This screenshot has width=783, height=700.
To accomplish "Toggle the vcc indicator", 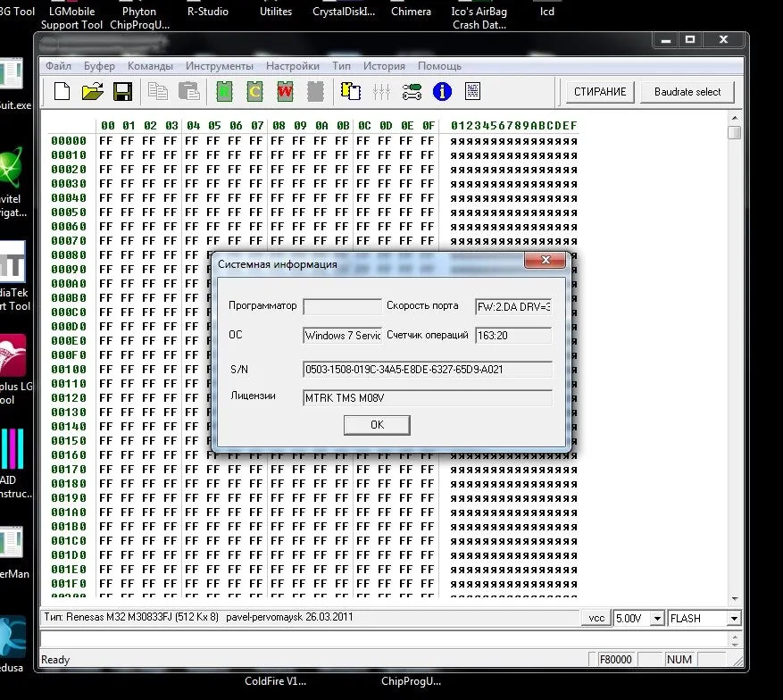I will click(x=596, y=617).
